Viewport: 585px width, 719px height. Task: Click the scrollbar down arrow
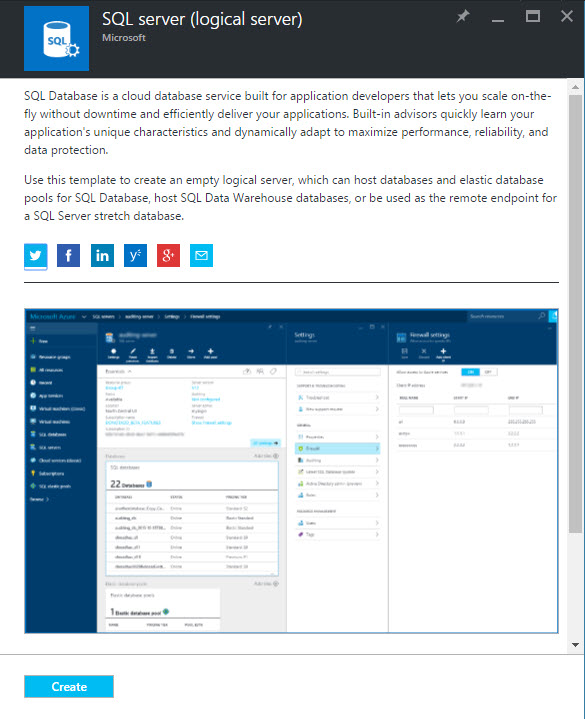pyautogui.click(x=575, y=645)
